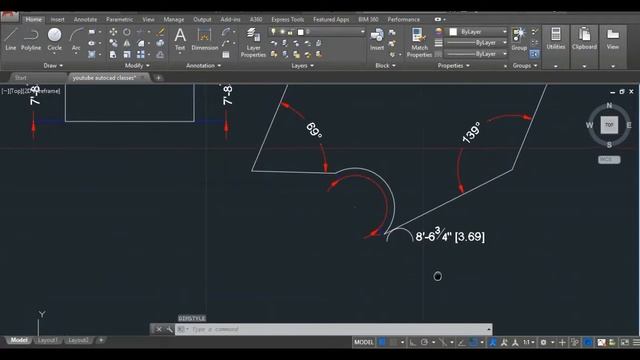The image size is (640, 360).
Task: Toggle ortho mode on status bar
Action: pos(413,342)
